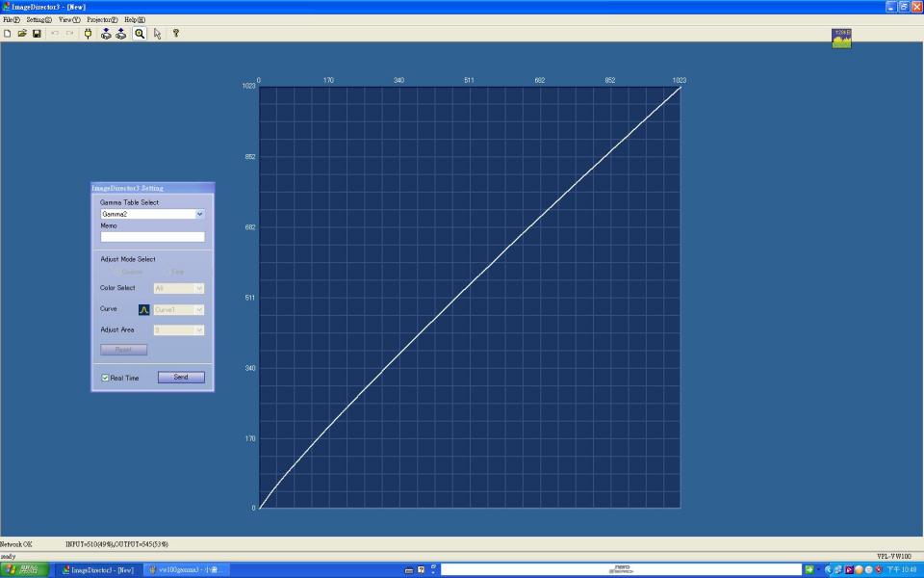Open the Setting menu

point(38,19)
